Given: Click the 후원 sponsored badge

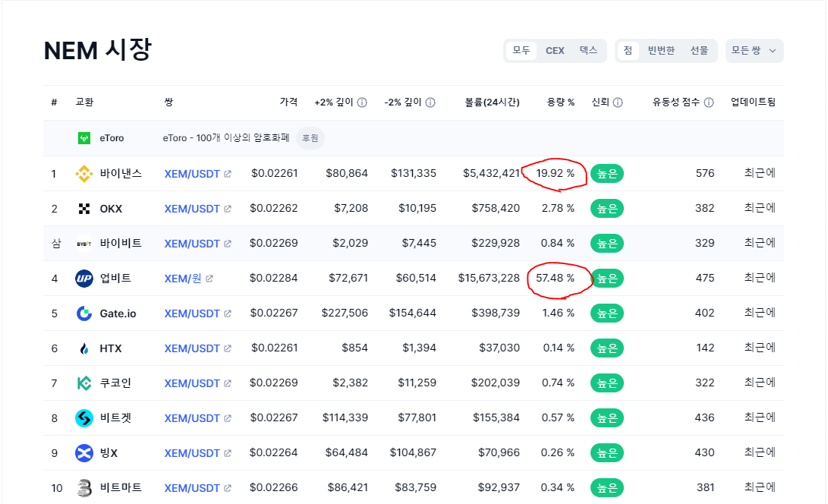Looking at the screenshot, I should coord(310,138).
